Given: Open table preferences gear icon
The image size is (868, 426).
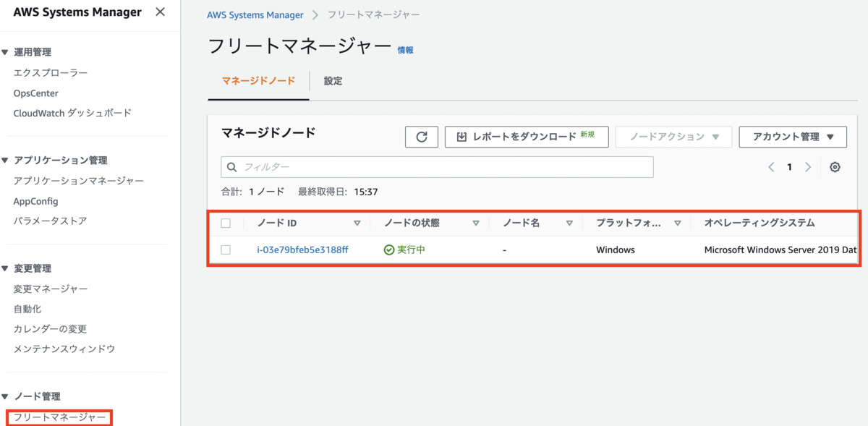Looking at the screenshot, I should [835, 167].
